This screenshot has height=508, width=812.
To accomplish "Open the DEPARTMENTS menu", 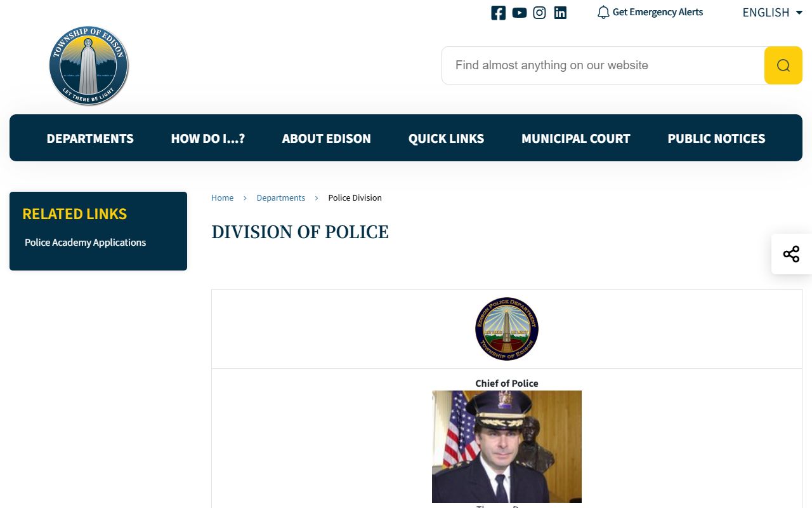I will coord(90,138).
